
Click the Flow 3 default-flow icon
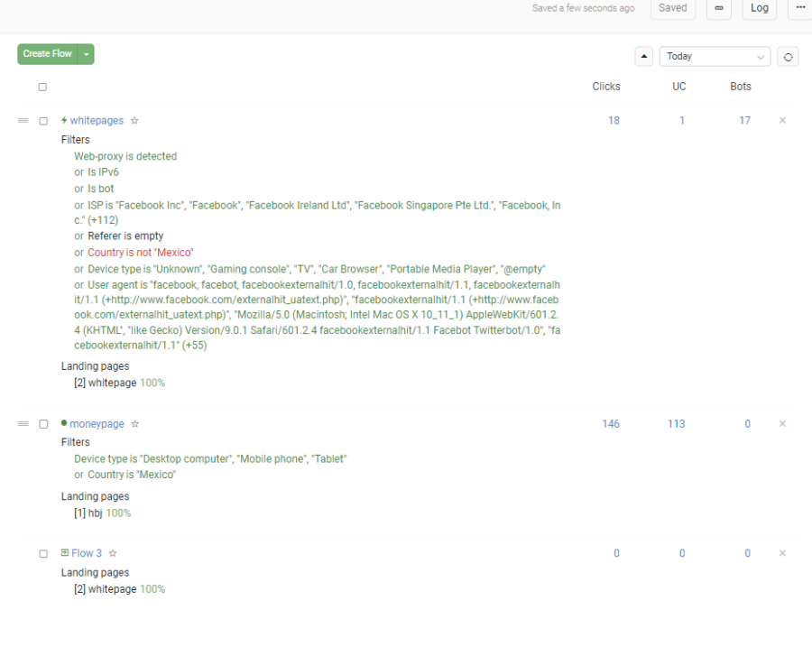click(x=65, y=553)
